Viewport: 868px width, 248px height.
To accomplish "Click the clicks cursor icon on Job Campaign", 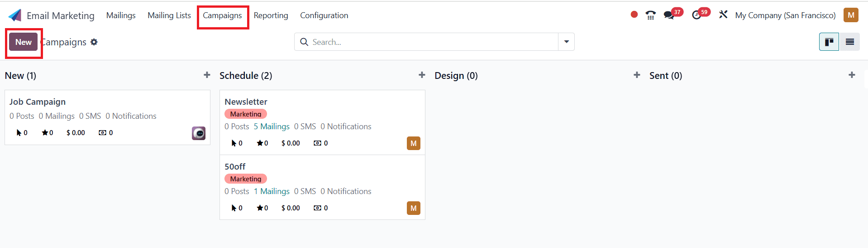I will 19,133.
